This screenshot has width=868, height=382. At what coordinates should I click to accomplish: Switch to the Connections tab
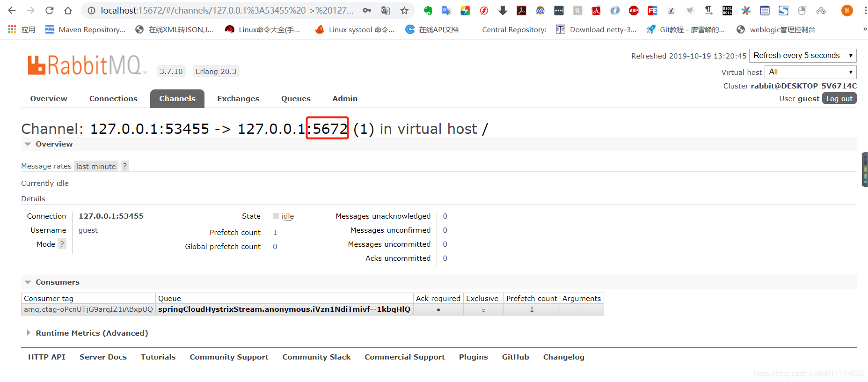pos(113,98)
